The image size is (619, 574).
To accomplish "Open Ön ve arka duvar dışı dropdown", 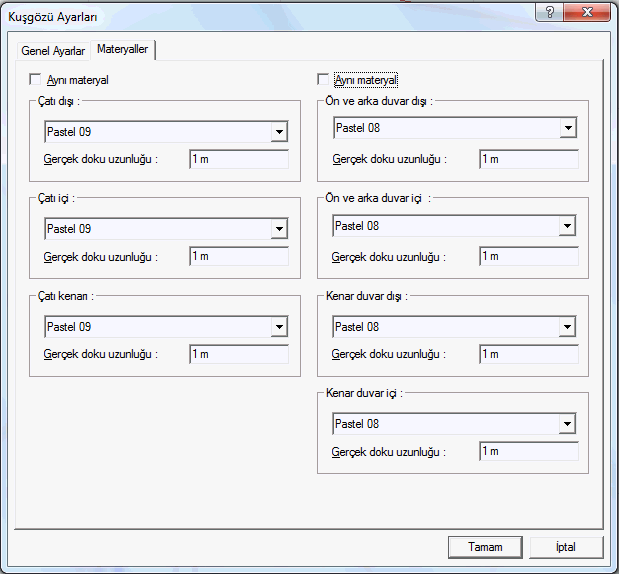I will coord(568,128).
